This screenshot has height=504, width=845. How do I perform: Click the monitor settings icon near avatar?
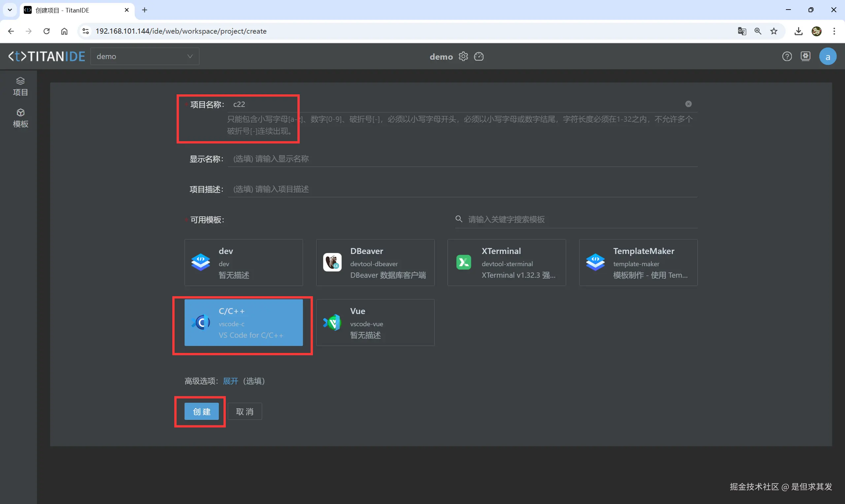[x=805, y=56]
